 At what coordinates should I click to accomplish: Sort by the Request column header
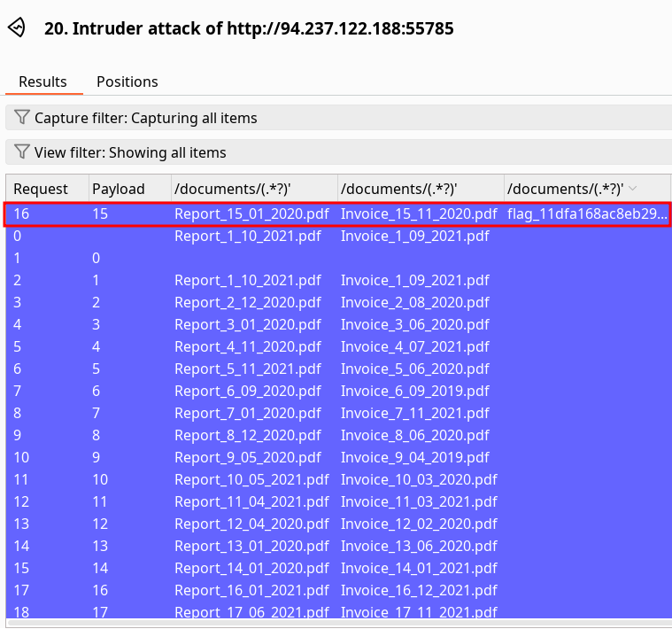tap(41, 188)
